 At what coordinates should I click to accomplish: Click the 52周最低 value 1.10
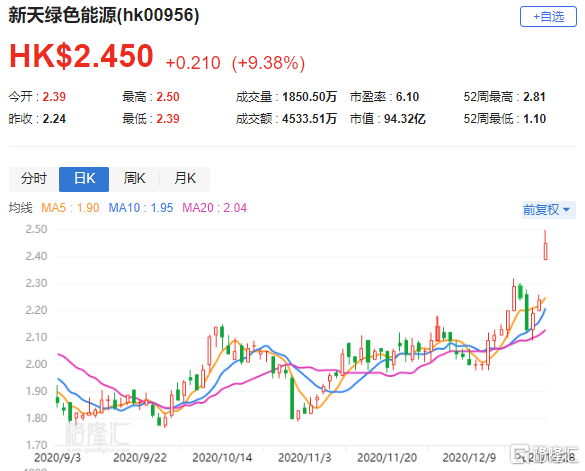click(x=534, y=119)
